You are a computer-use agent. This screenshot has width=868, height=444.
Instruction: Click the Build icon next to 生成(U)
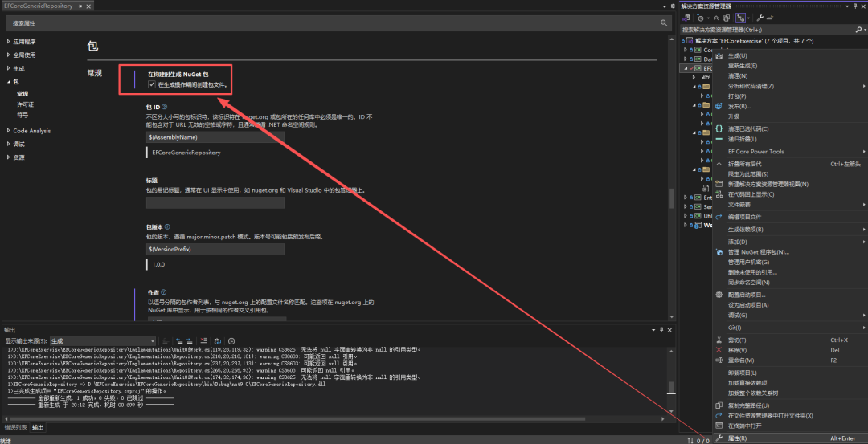click(x=719, y=55)
